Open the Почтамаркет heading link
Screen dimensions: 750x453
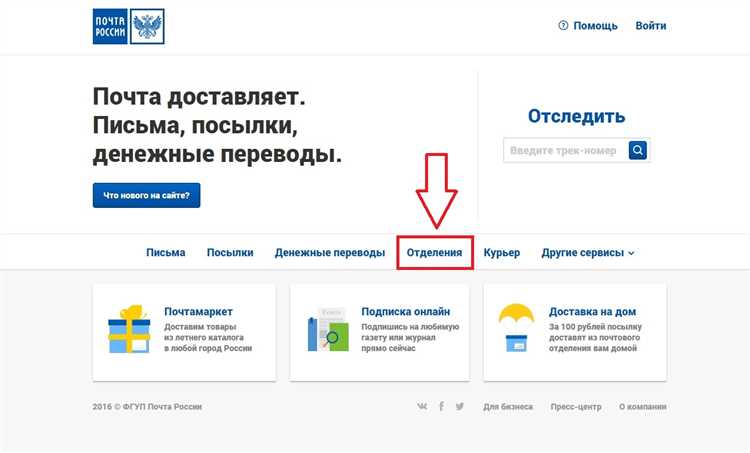tap(199, 311)
